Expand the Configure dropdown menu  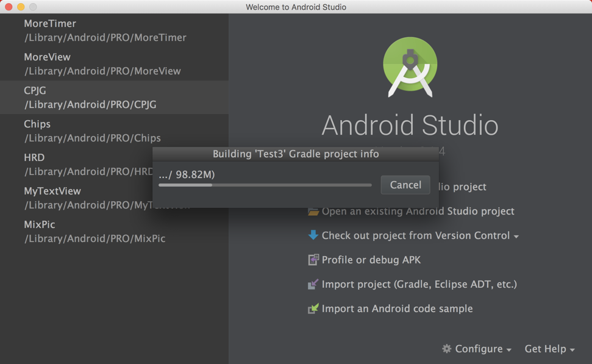(x=483, y=349)
